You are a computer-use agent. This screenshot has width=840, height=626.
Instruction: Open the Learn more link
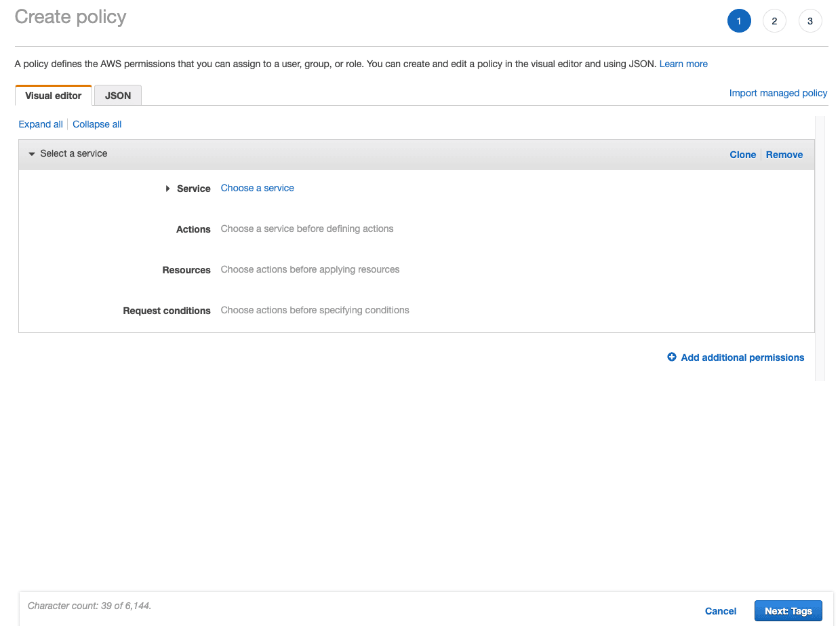pyautogui.click(x=683, y=63)
